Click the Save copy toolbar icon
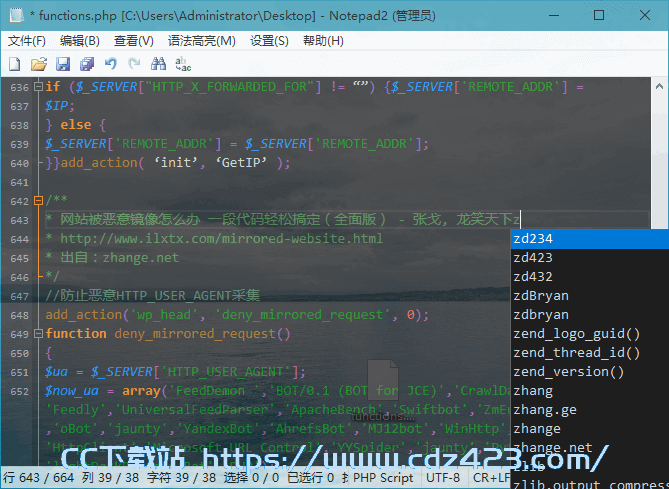669x489 pixels. pos(87,64)
